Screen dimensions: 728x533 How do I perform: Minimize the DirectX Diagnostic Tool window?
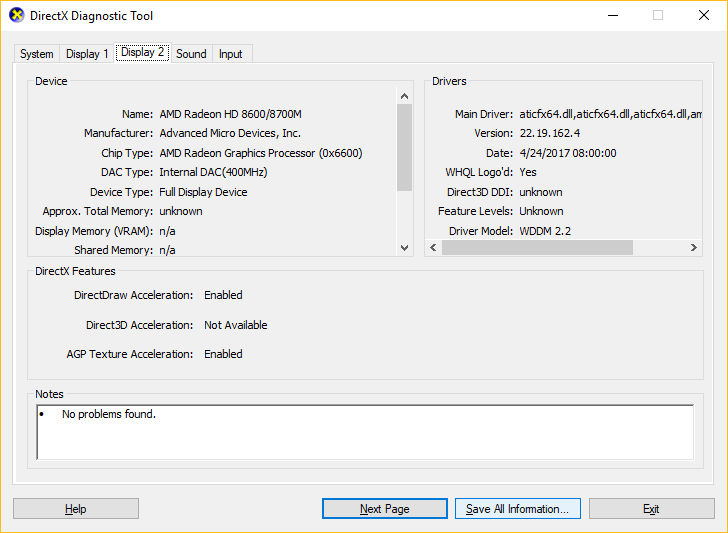coord(613,15)
